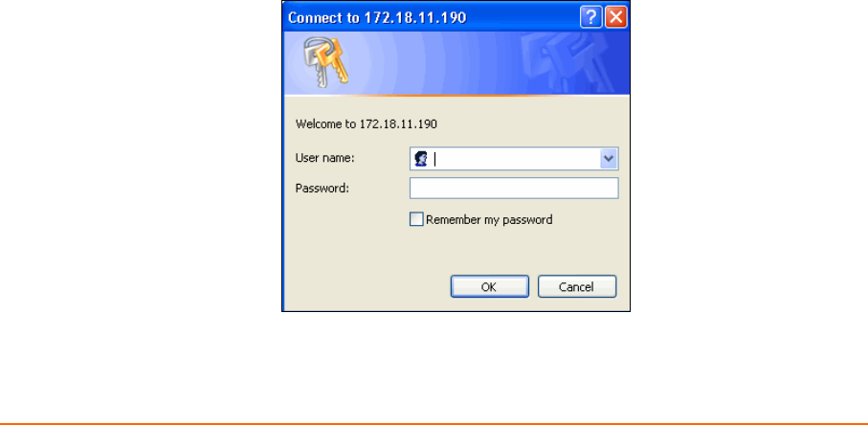Click the user avatar icon in User name box
The image size is (868, 425).
[421, 159]
